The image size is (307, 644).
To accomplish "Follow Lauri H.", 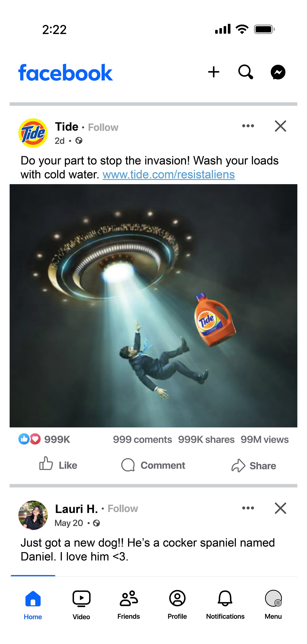I will coord(123,509).
